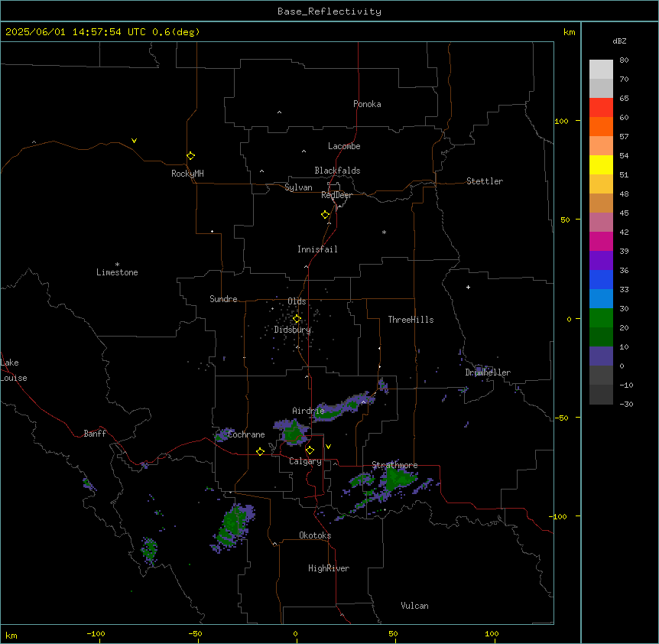Viewport: 659px width, 644px height.
Task: Click the ThreeHills label
Action: point(411,320)
